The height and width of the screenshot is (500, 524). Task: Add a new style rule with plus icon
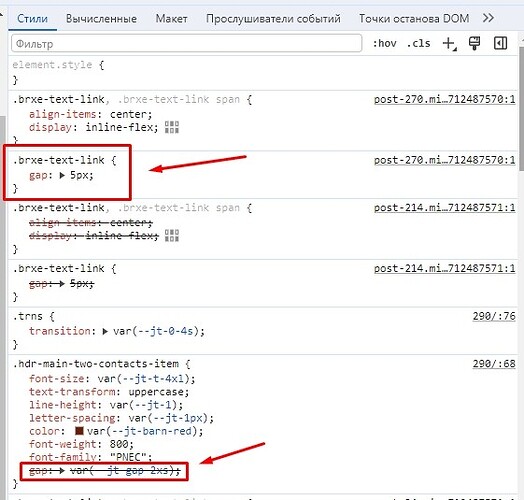(x=449, y=44)
